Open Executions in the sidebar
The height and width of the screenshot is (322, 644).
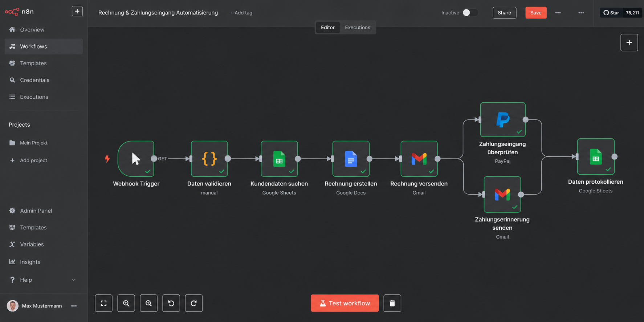point(44,97)
